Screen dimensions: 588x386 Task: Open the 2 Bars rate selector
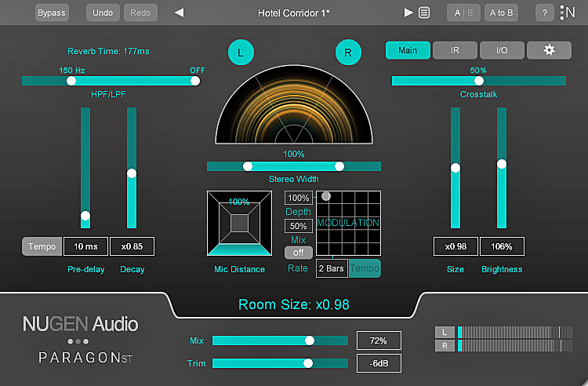[x=332, y=268]
